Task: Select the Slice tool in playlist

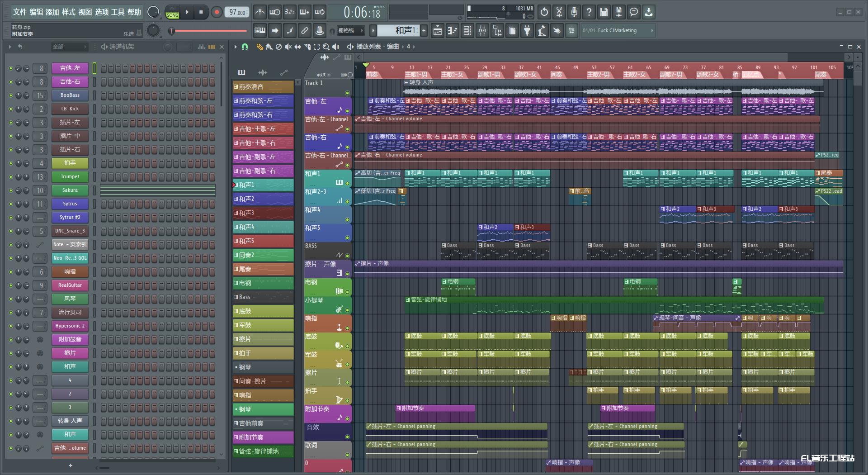Action: (307, 47)
